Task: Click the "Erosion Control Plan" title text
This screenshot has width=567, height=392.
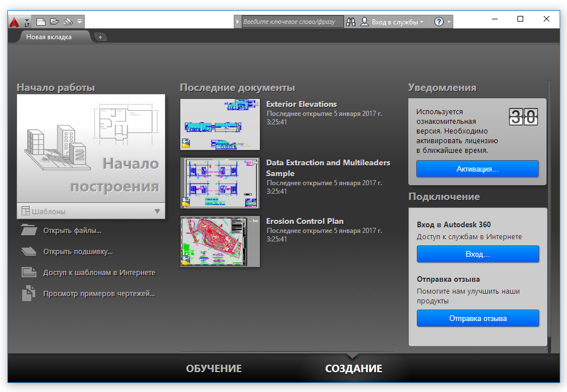Action: 305,221
